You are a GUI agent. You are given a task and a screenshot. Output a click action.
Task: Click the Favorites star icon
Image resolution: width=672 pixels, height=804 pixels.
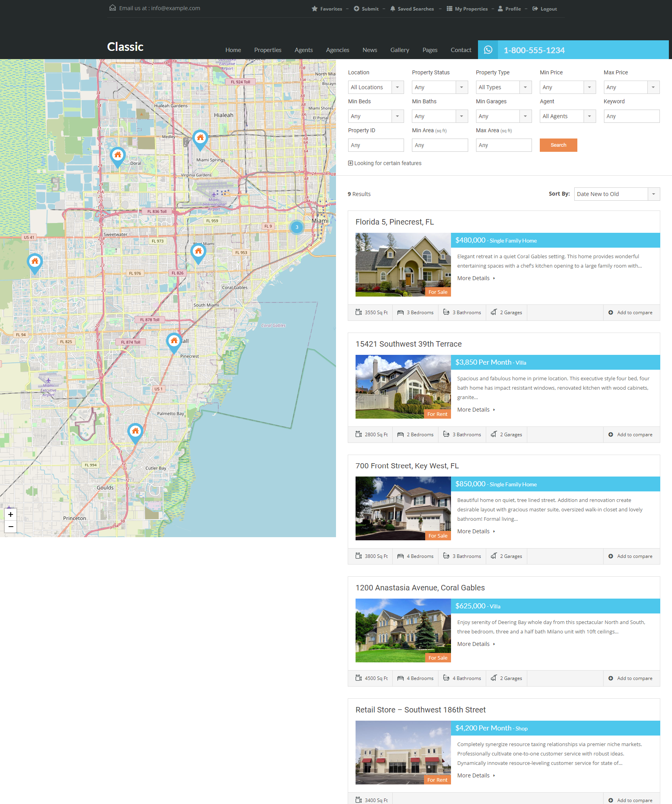pos(314,9)
